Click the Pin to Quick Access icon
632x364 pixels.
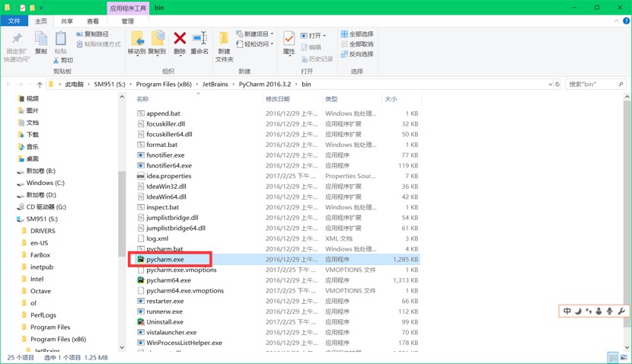click(17, 39)
